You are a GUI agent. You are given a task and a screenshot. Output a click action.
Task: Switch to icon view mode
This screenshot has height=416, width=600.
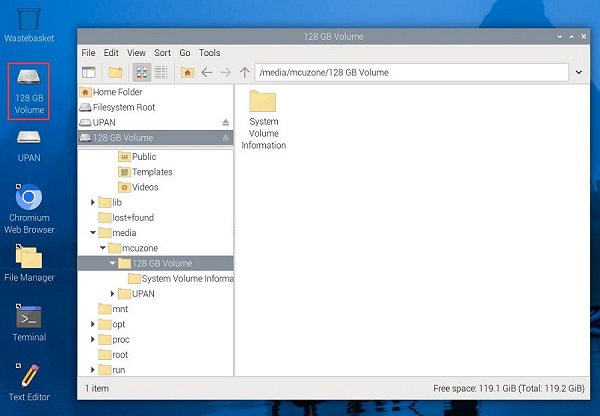tap(142, 72)
